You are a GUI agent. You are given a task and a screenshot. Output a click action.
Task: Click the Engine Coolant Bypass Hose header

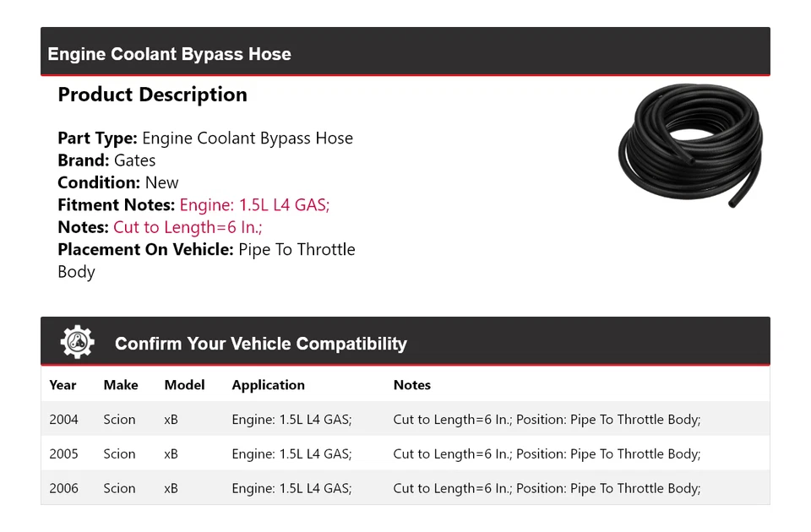(169, 54)
